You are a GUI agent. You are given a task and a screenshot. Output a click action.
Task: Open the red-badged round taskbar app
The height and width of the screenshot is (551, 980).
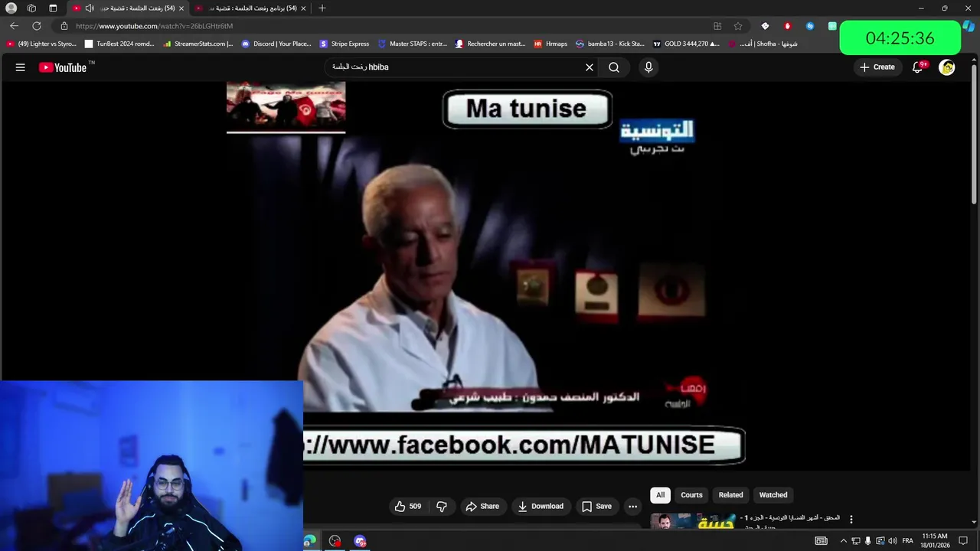click(335, 541)
